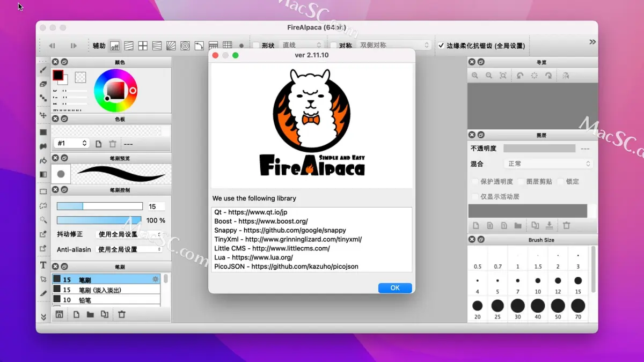Select the Lasso selection tool
The height and width of the screenshot is (362, 644).
pyautogui.click(x=43, y=205)
